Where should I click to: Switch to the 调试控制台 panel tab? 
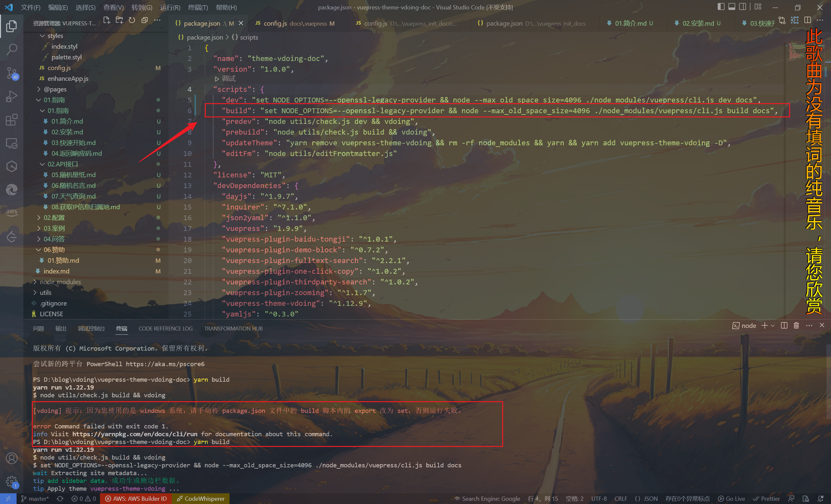point(92,329)
